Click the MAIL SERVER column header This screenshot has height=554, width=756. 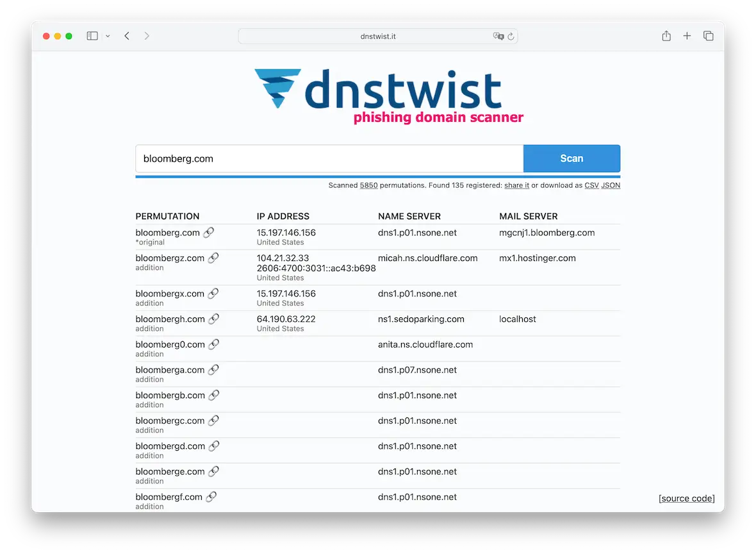[x=529, y=217]
